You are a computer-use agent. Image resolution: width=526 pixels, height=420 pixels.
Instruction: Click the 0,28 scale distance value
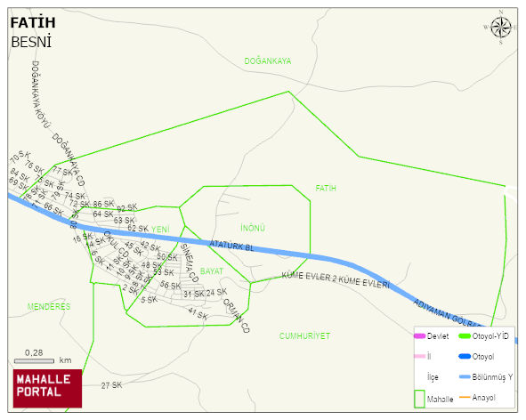pyautogui.click(x=34, y=352)
